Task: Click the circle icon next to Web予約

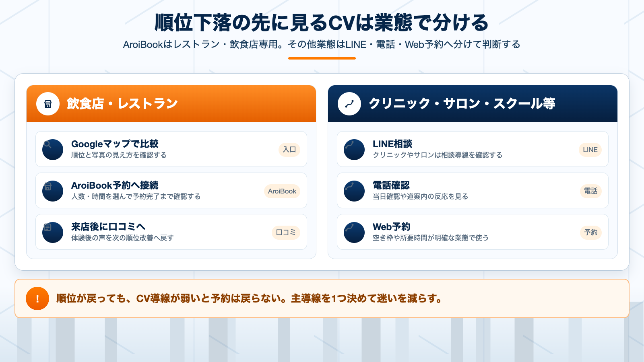Action: click(354, 232)
